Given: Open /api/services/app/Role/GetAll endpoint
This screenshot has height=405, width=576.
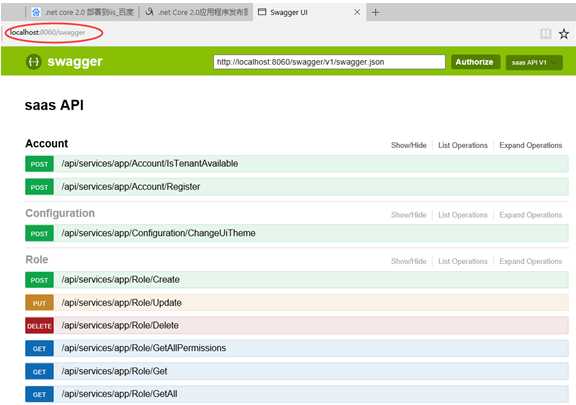Looking at the screenshot, I should coord(120,394).
